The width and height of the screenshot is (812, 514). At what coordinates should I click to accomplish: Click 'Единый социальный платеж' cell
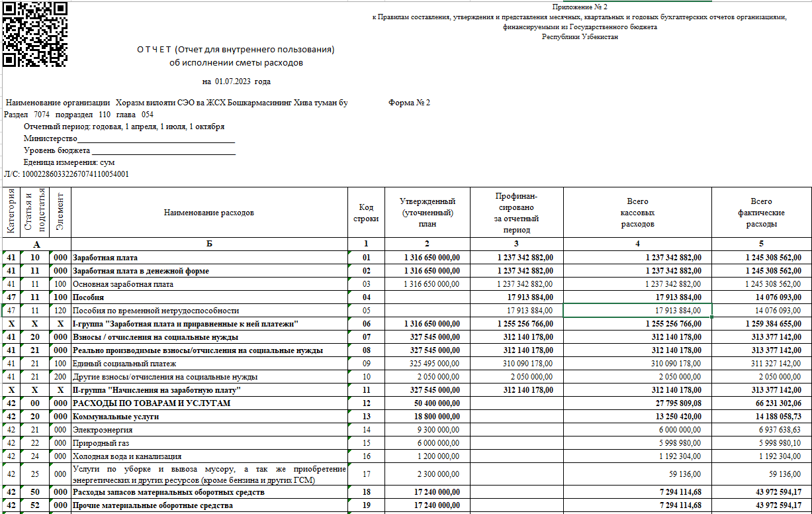coord(209,364)
